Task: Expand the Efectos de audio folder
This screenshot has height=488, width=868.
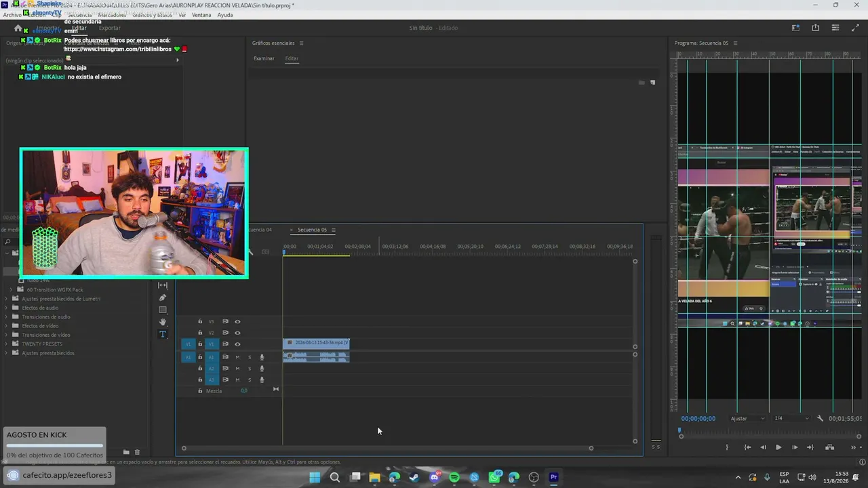Action: 7,308
